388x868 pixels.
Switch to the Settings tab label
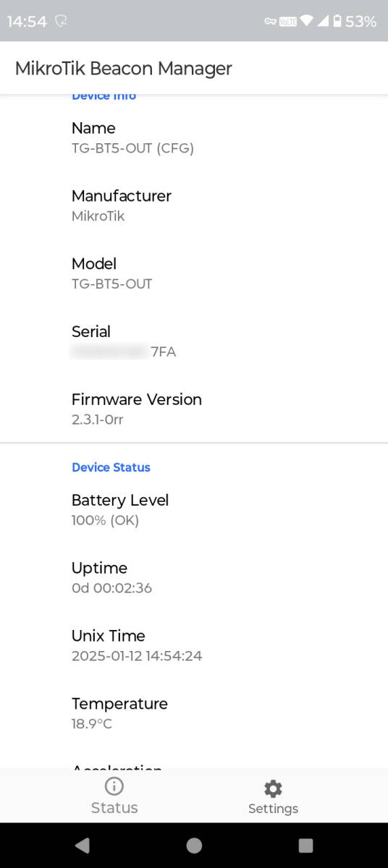click(273, 809)
